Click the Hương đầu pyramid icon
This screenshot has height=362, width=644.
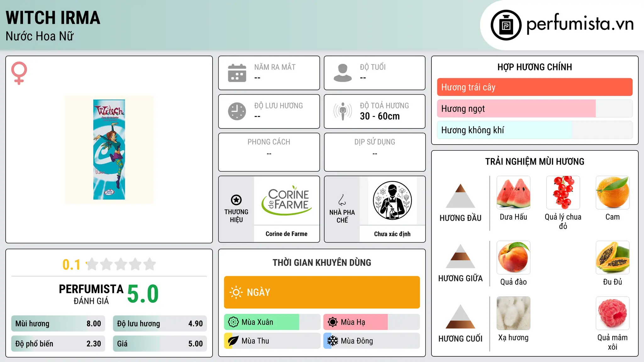click(460, 196)
